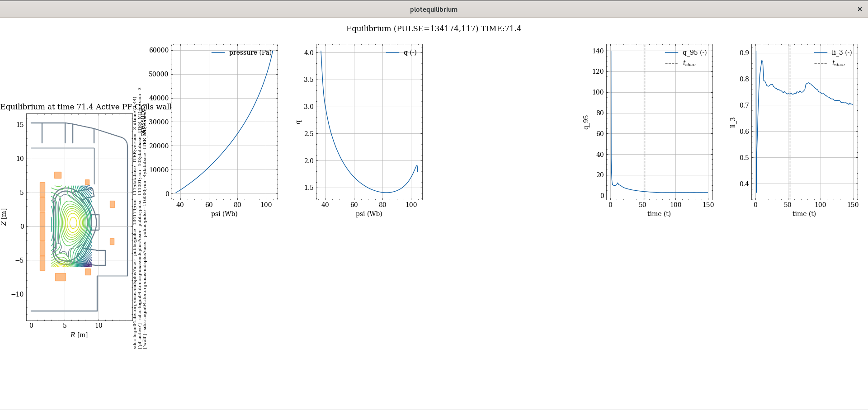Click 'psi (Wb)' label under the q plot
Screen dimensions: 868x410
point(369,214)
